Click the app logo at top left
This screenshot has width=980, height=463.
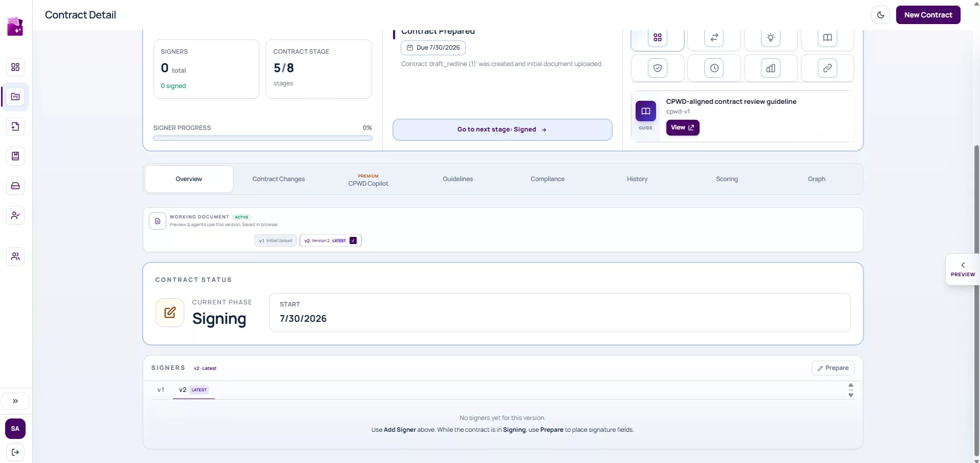(x=15, y=26)
